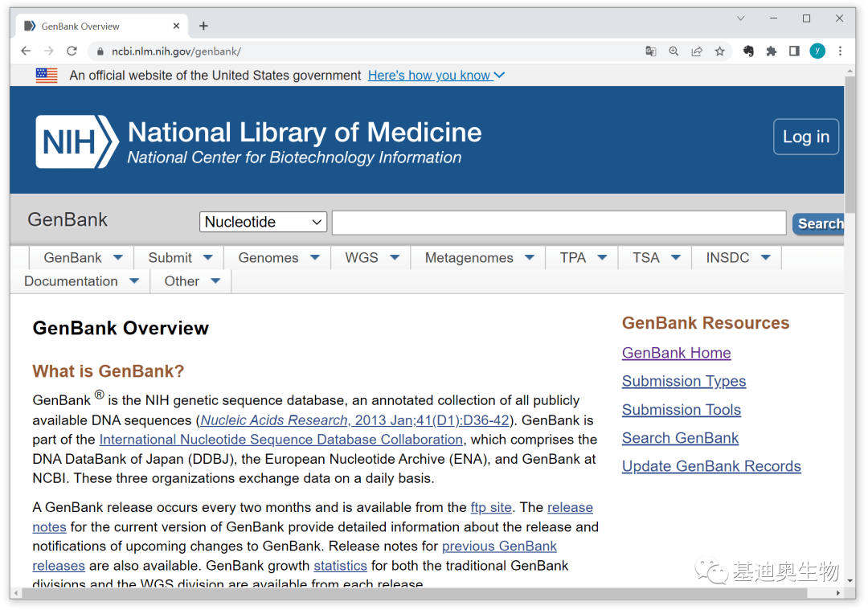Image resolution: width=868 pixels, height=610 pixels.
Task: Open the Evernote extension
Action: pos(747,51)
